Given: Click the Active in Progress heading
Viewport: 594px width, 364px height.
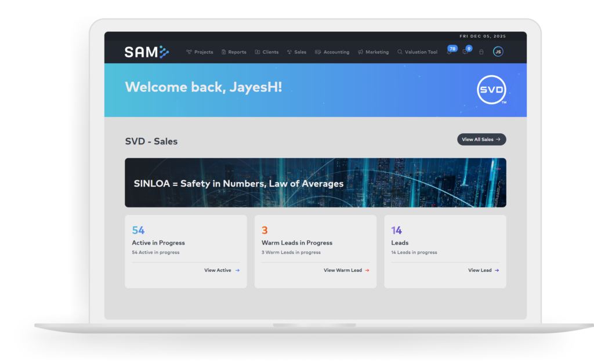Looking at the screenshot, I should 158,242.
